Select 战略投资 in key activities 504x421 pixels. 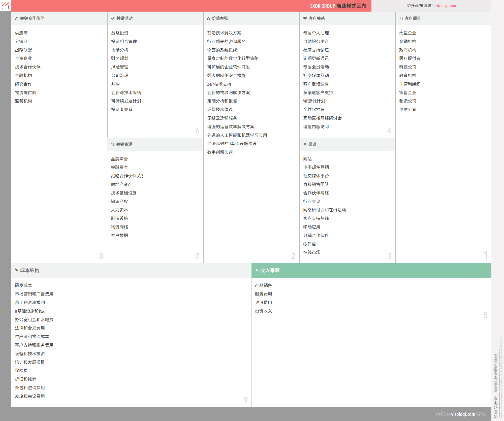point(120,33)
